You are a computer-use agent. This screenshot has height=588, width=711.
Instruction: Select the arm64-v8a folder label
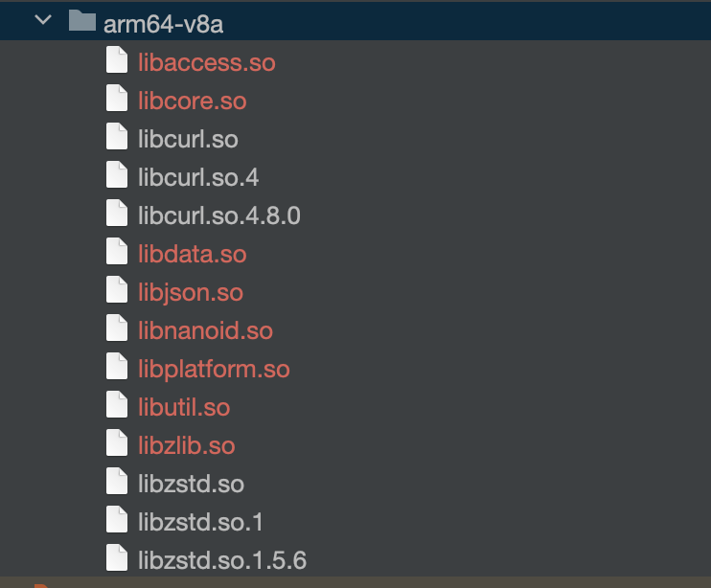pos(162,23)
